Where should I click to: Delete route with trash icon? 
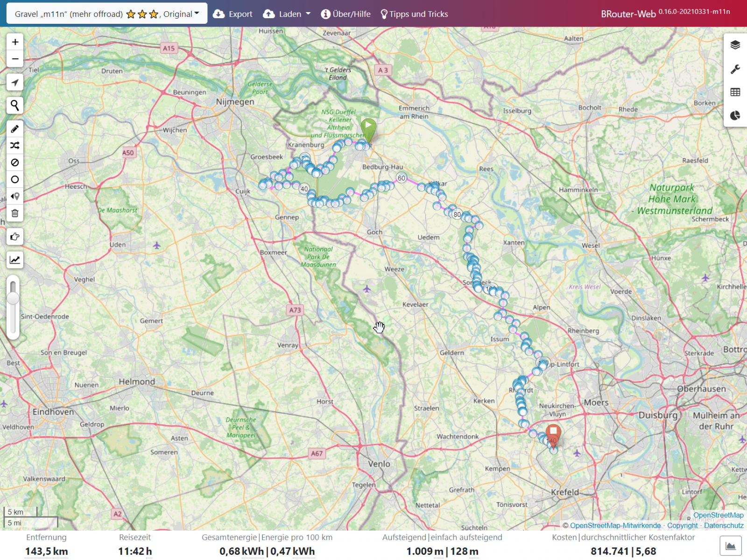coord(15,213)
